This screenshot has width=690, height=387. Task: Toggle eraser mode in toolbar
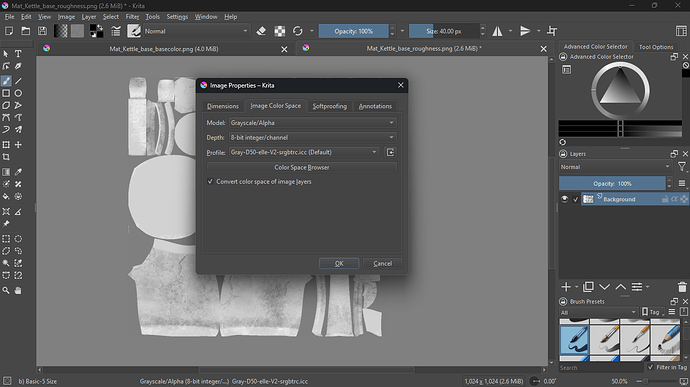click(261, 31)
